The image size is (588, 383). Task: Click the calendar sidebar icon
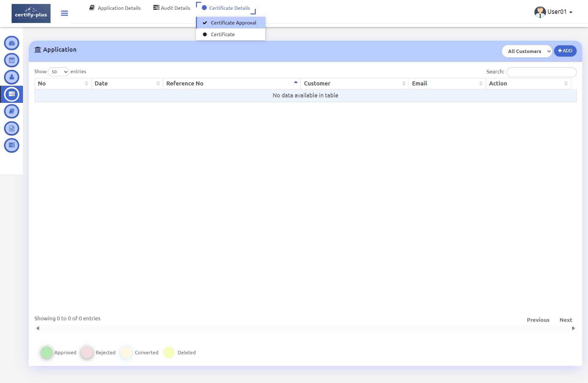pos(12,60)
